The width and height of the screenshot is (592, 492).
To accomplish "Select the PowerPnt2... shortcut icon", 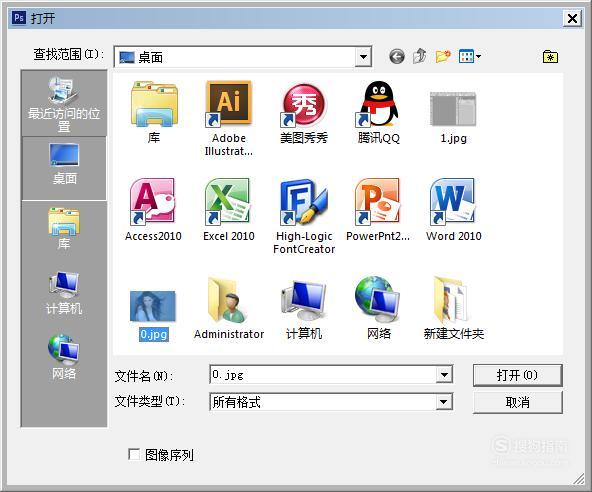I will coord(378,201).
